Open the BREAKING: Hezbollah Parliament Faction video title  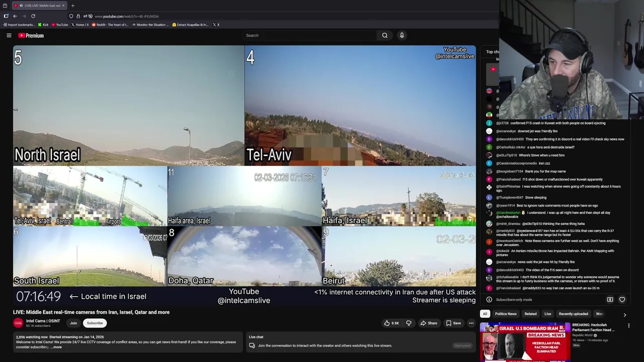point(593,327)
